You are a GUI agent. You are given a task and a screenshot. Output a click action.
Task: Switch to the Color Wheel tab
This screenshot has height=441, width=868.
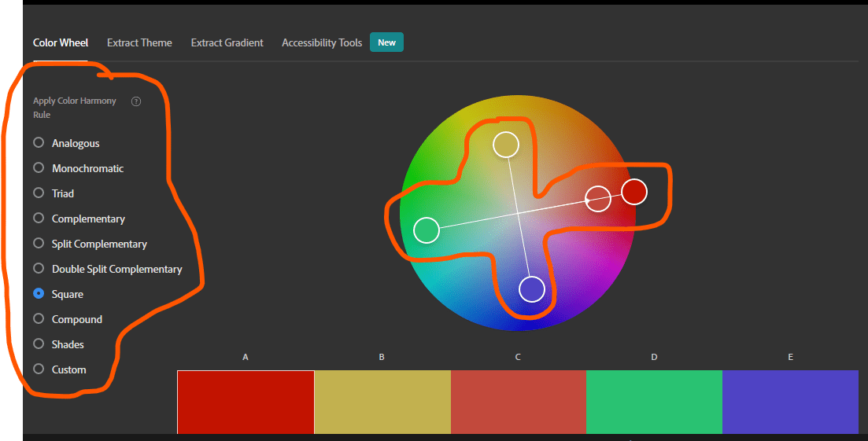point(61,42)
